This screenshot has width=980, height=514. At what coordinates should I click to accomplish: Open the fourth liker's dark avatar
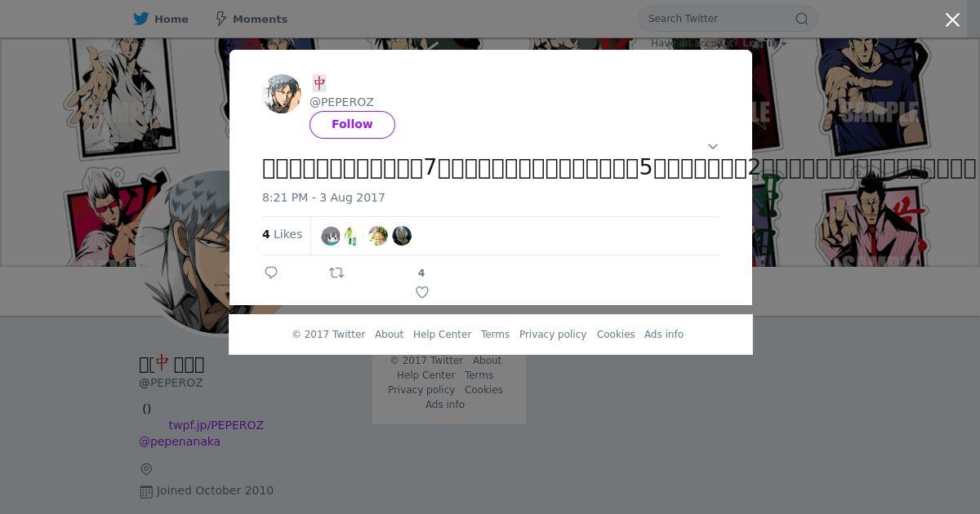click(x=402, y=236)
